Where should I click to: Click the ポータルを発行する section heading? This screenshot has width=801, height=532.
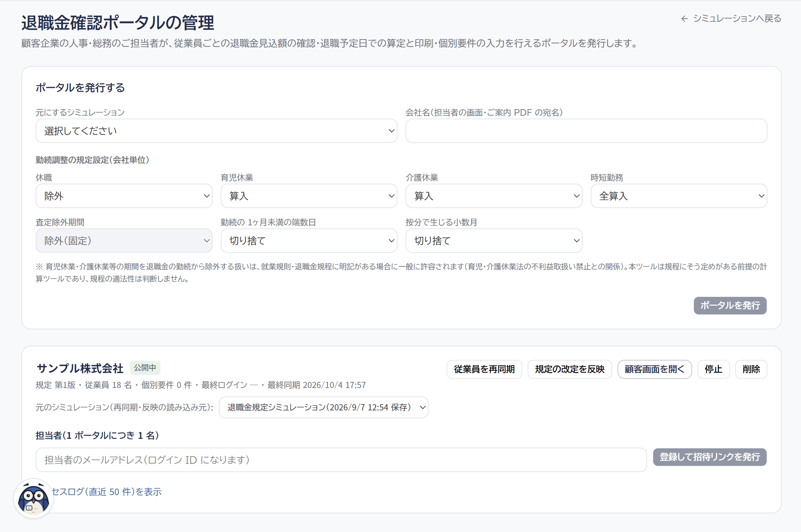pos(80,87)
